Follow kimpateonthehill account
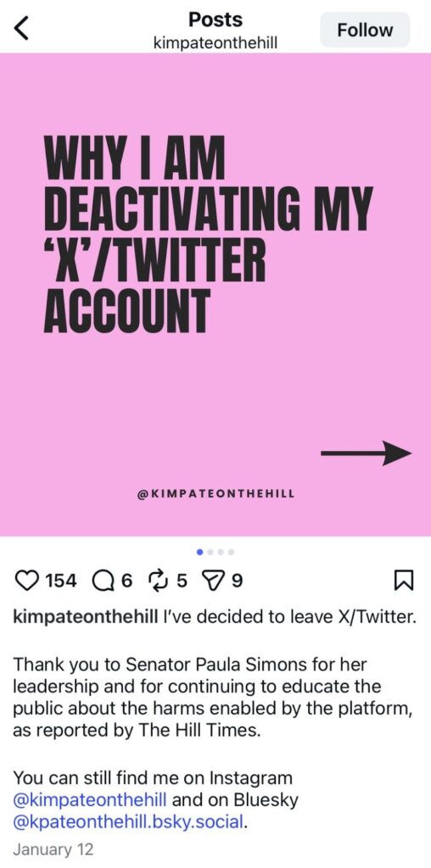The image size is (431, 868). tap(365, 30)
